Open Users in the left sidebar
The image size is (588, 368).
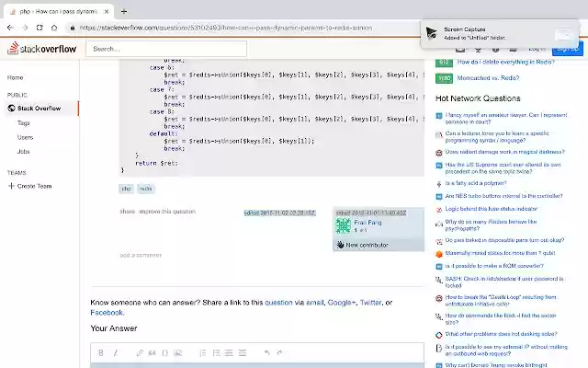click(x=25, y=137)
